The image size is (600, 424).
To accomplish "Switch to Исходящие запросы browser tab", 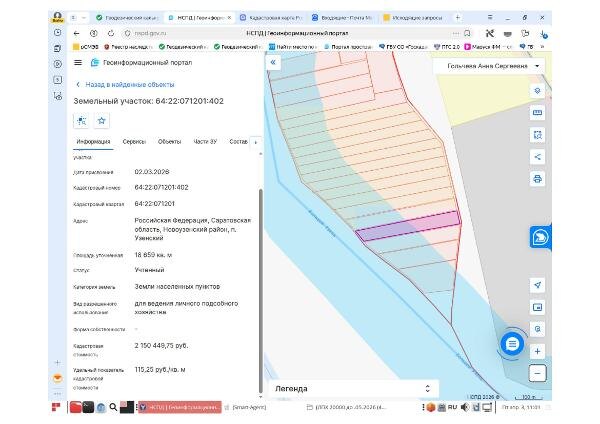I will 413,18.
